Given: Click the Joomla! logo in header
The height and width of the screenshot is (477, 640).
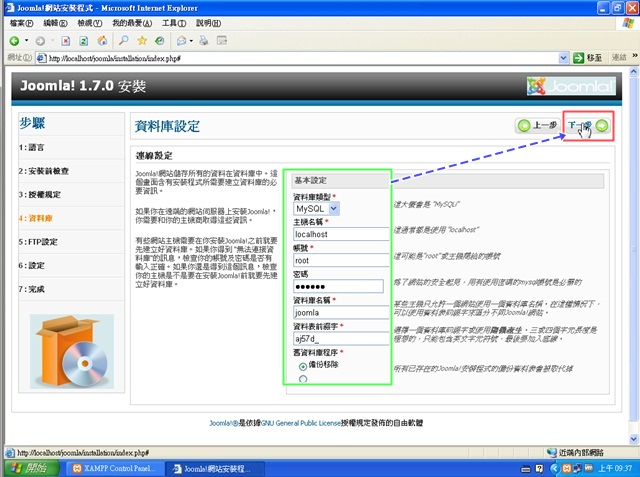Looking at the screenshot, I should 571,86.
